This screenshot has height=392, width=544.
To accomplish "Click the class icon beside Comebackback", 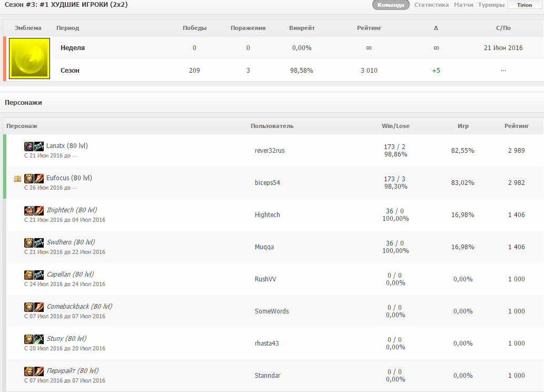I will point(39,307).
